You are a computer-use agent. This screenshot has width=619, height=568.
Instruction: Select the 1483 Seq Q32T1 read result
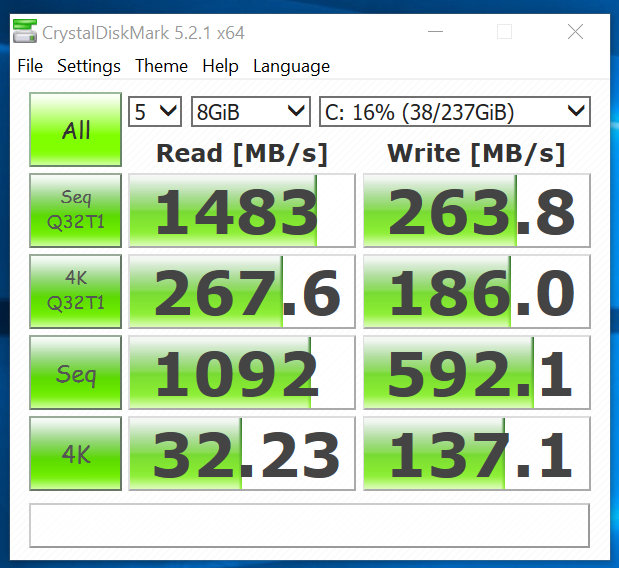[x=242, y=210]
